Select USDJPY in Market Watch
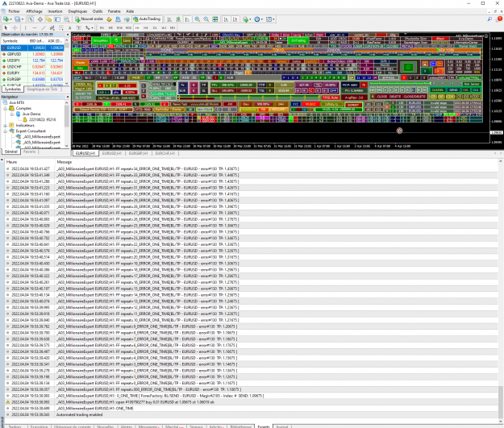504x428 pixels. point(32,60)
